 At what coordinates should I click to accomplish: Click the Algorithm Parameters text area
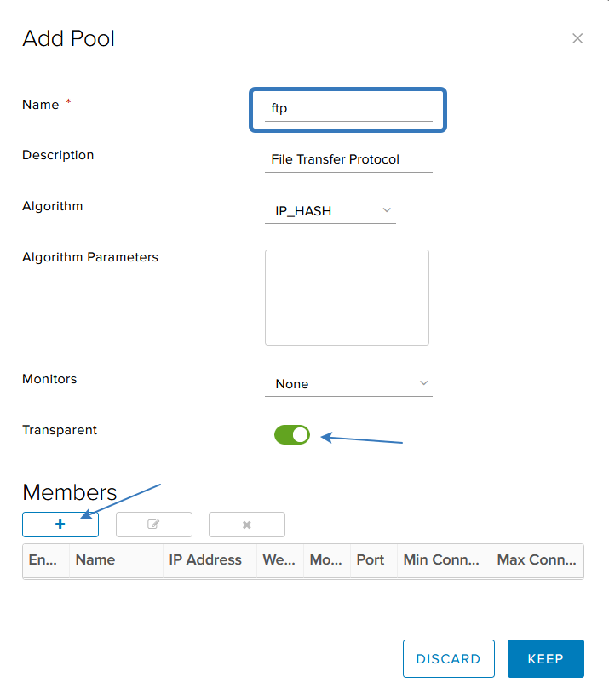click(x=347, y=297)
